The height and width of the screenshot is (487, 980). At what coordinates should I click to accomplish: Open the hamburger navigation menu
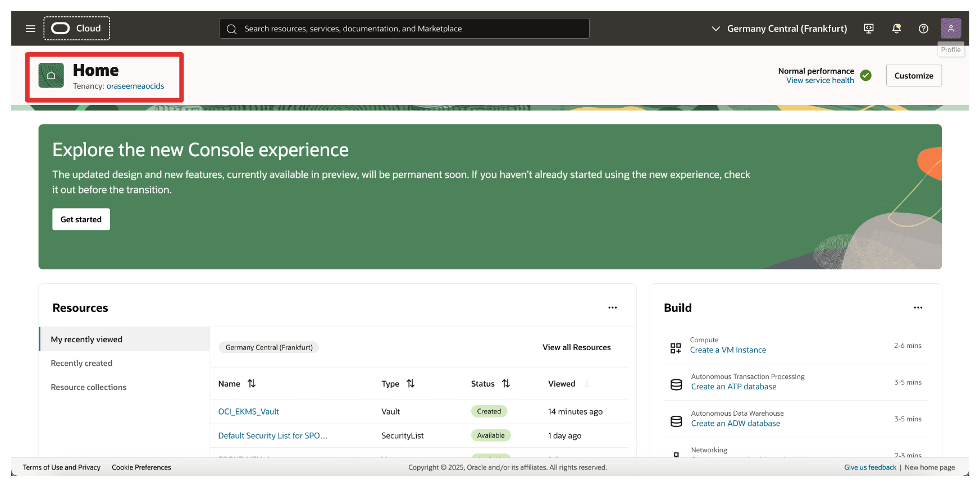click(x=30, y=29)
